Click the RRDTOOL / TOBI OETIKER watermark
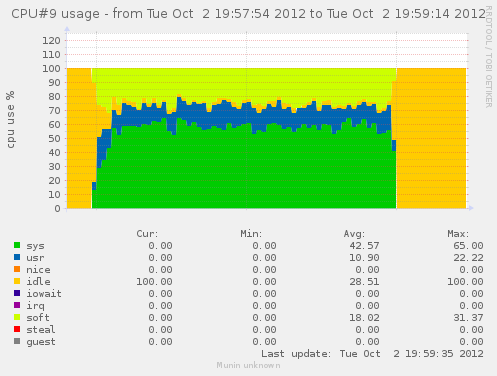 [489, 57]
